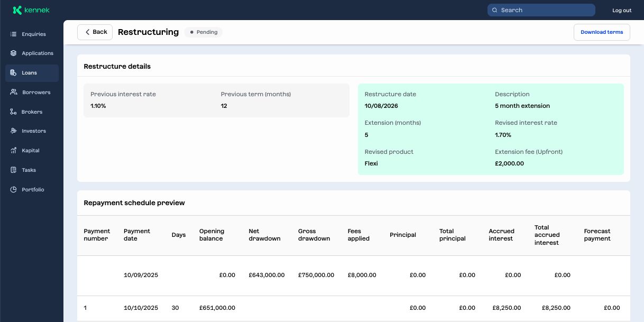This screenshot has height=322, width=644.
Task: Click the Download terms button
Action: [602, 32]
